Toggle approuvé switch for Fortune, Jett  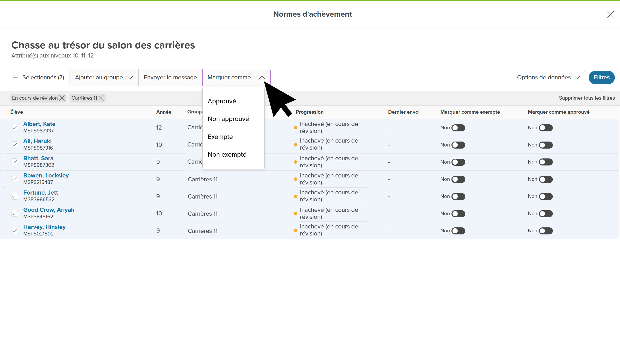pos(546,196)
